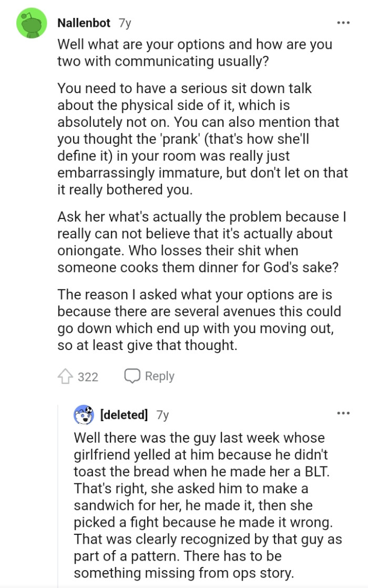Screen dimensions: 368x588
Task: Click Nallenbot's green snoo avatar
Action: [32, 24]
